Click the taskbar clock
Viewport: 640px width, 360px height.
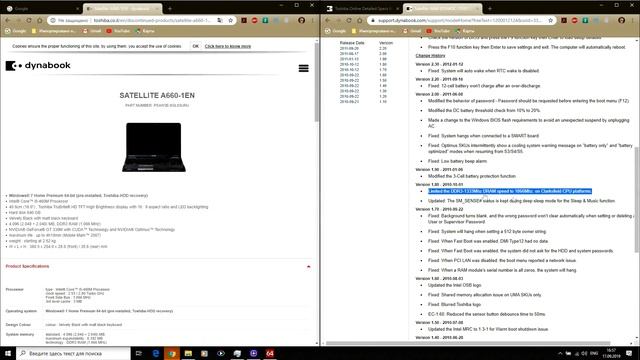click(x=611, y=353)
